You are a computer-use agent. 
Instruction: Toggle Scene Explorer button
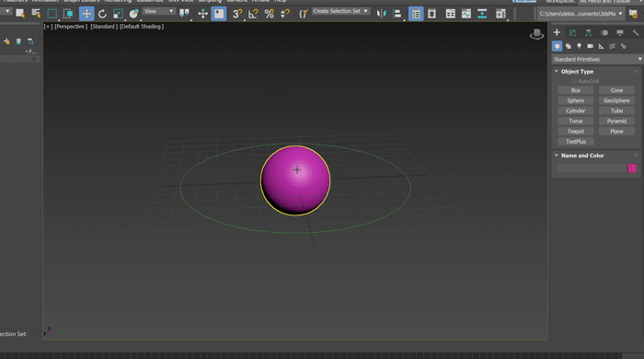pyautogui.click(x=416, y=14)
